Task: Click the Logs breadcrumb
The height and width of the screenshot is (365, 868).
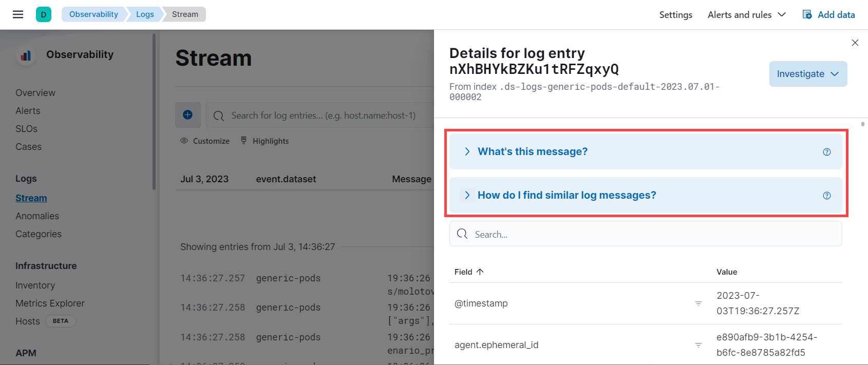Action: click(x=145, y=14)
